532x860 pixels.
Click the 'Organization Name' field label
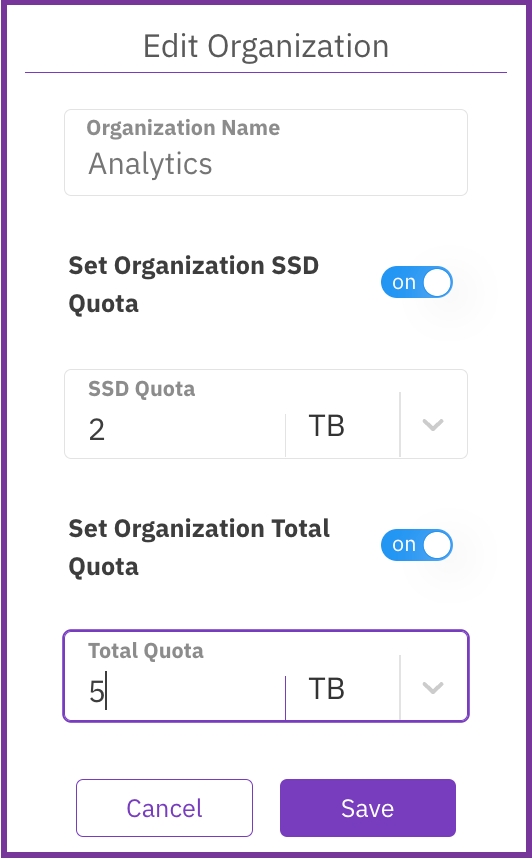click(x=183, y=128)
